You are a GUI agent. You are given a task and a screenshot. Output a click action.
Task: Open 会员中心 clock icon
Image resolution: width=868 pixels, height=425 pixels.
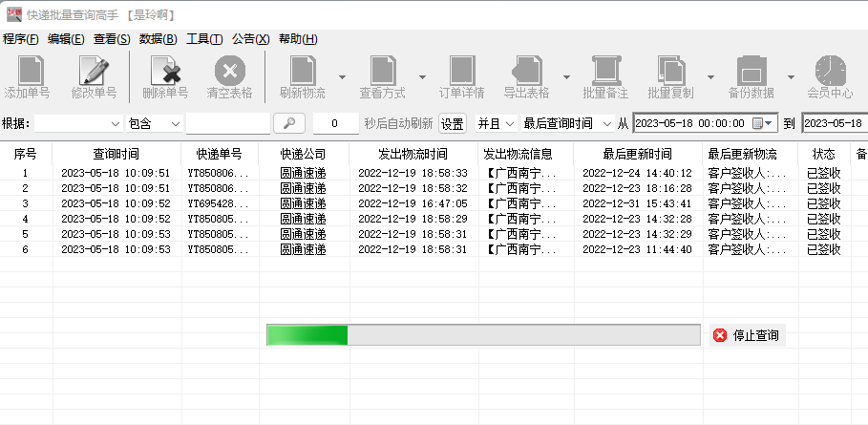pos(831,71)
